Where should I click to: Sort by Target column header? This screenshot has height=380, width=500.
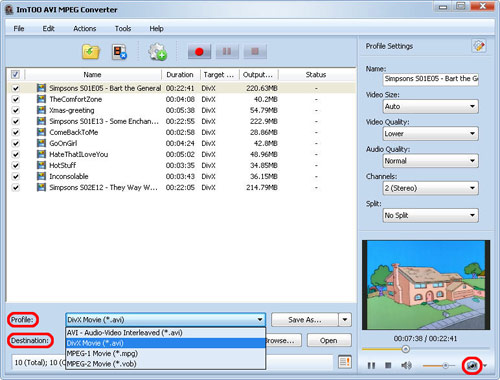click(x=219, y=75)
